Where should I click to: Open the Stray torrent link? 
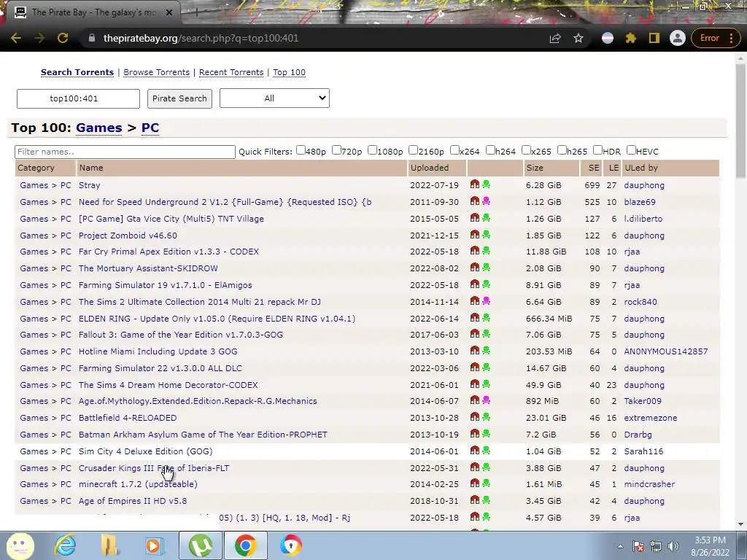[x=89, y=185]
